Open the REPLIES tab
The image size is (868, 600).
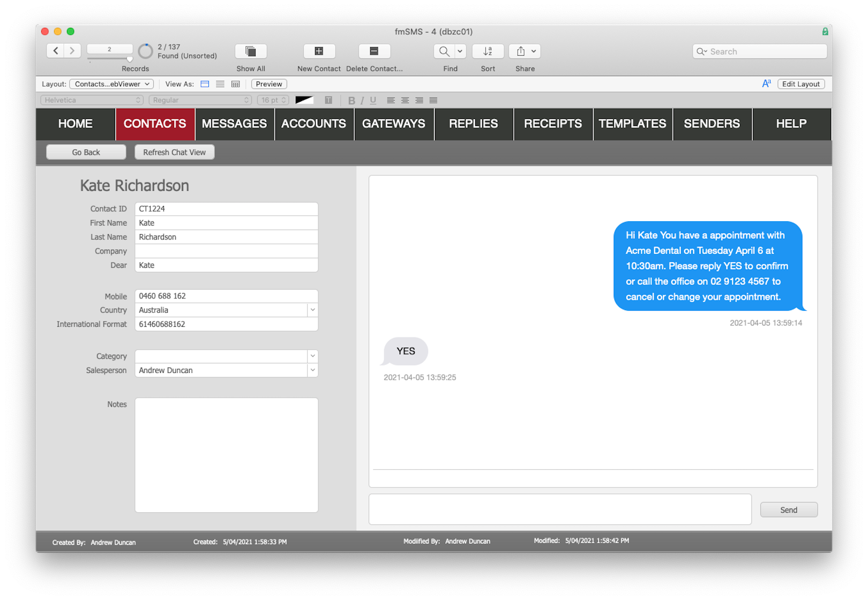[474, 124]
